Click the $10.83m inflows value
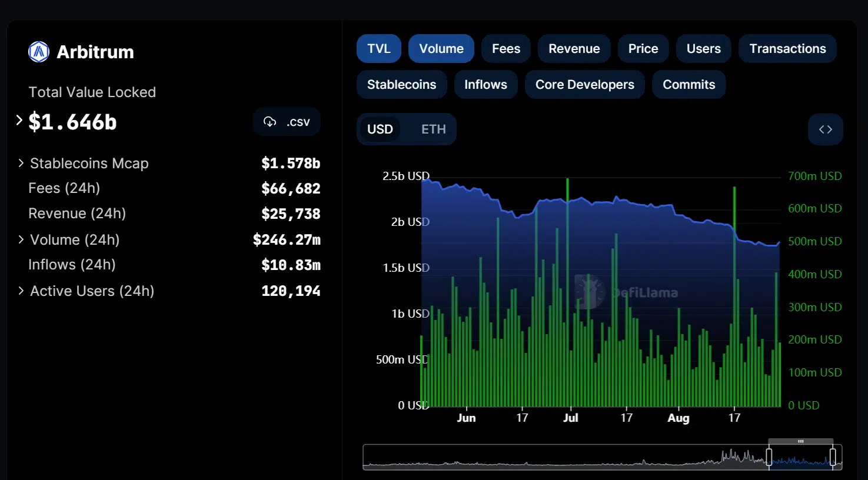 [291, 265]
